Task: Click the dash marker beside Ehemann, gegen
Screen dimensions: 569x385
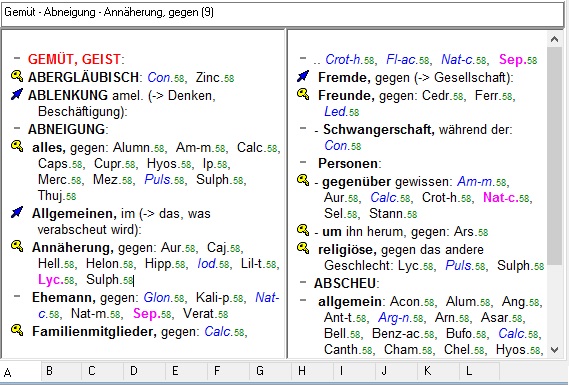Action: point(17,296)
